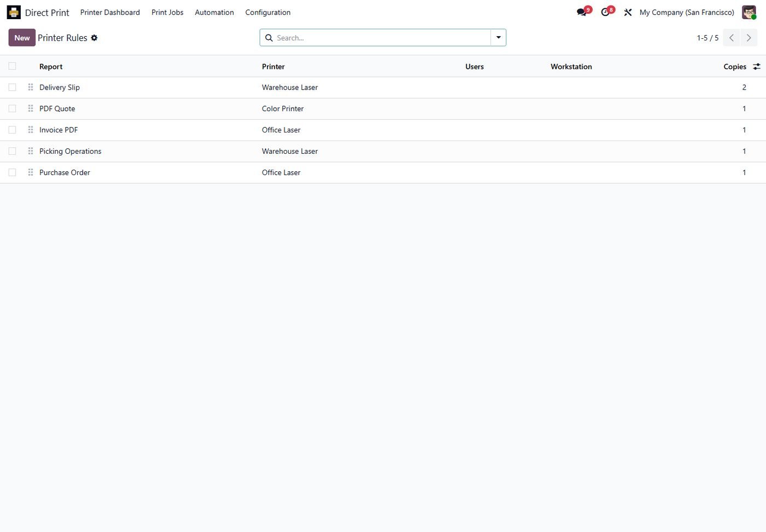Grab the drag handle for Purchase Order

click(x=31, y=172)
